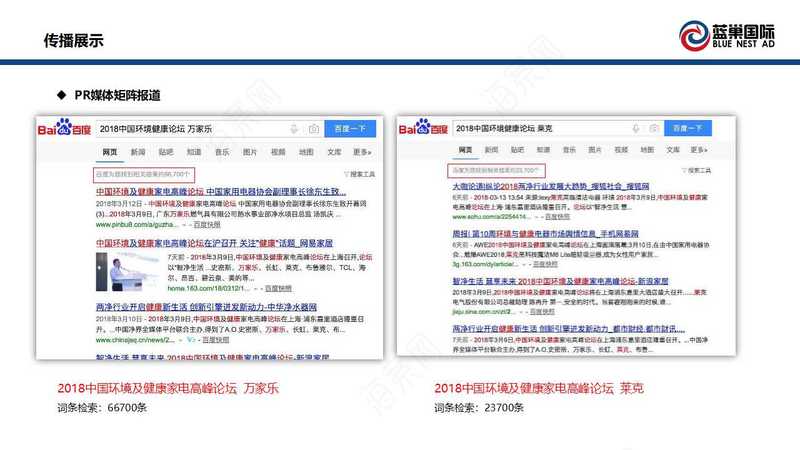This screenshot has height=450, width=800.
Task: Select 视频 tab in the 万家乐 search screenshot
Action: click(x=278, y=152)
